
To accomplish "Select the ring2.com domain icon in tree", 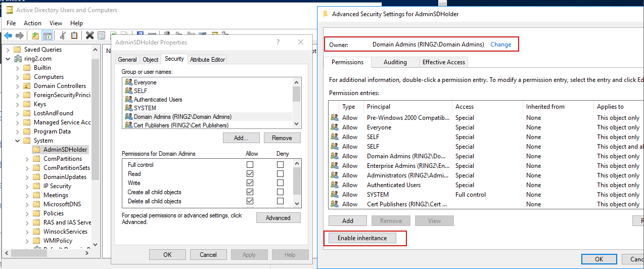I will point(17,59).
